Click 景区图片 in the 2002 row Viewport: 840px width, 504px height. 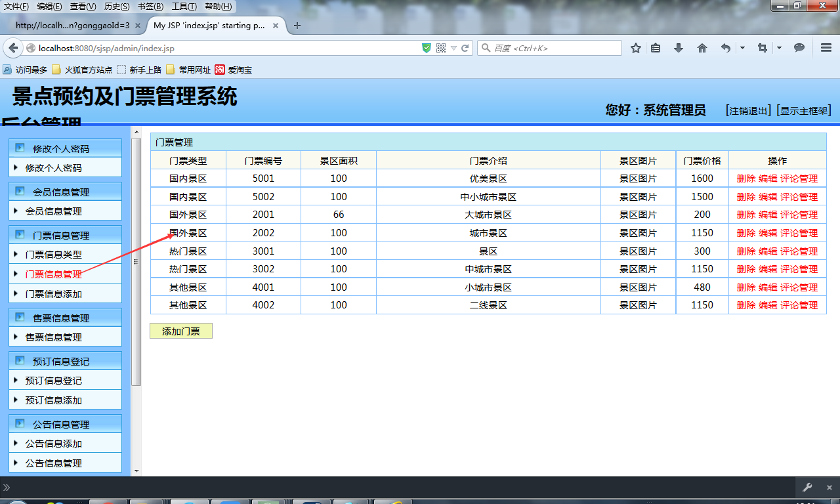638,233
